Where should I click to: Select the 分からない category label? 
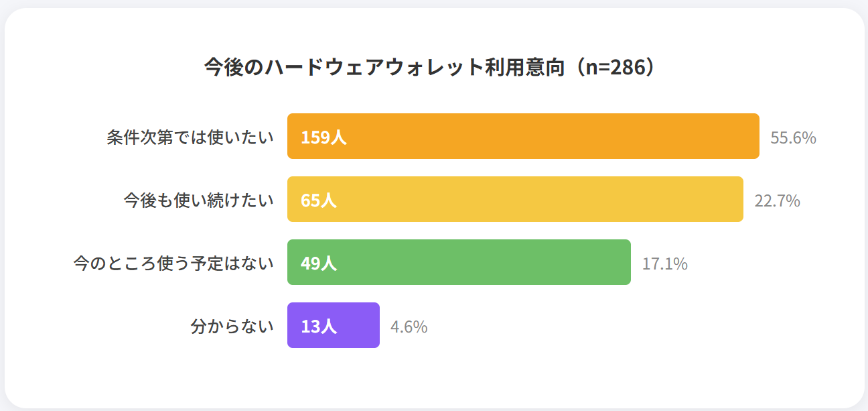[x=232, y=326]
